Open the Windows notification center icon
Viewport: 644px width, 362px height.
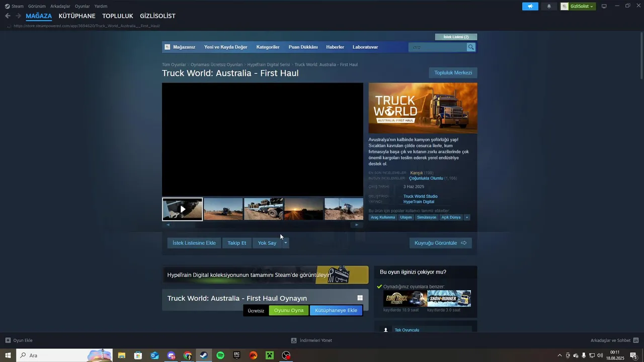(633, 355)
